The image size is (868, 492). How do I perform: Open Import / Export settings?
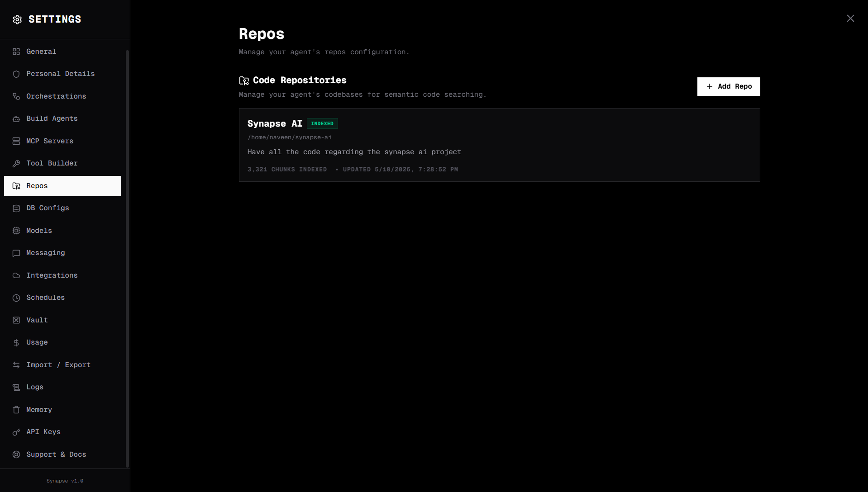pyautogui.click(x=62, y=365)
